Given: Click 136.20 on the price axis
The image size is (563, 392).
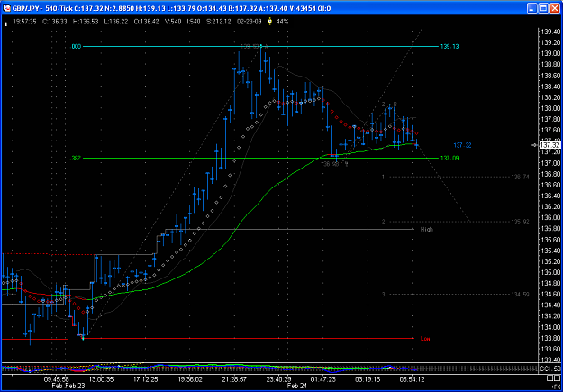Looking at the screenshot, I should 550,207.
